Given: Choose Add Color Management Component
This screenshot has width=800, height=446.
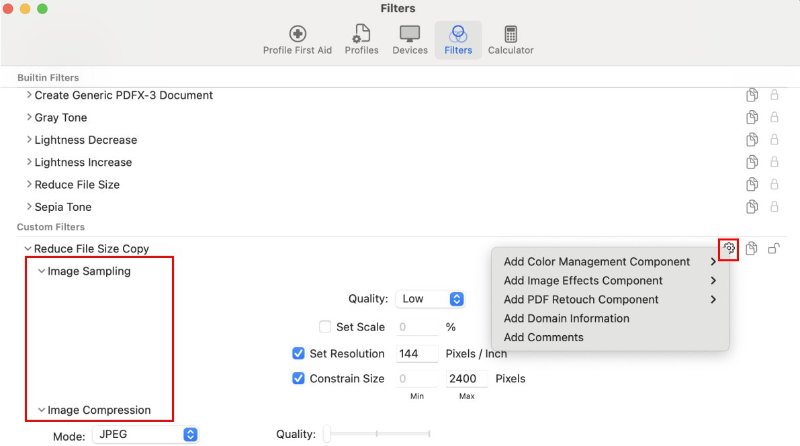Looking at the screenshot, I should (x=608, y=262).
